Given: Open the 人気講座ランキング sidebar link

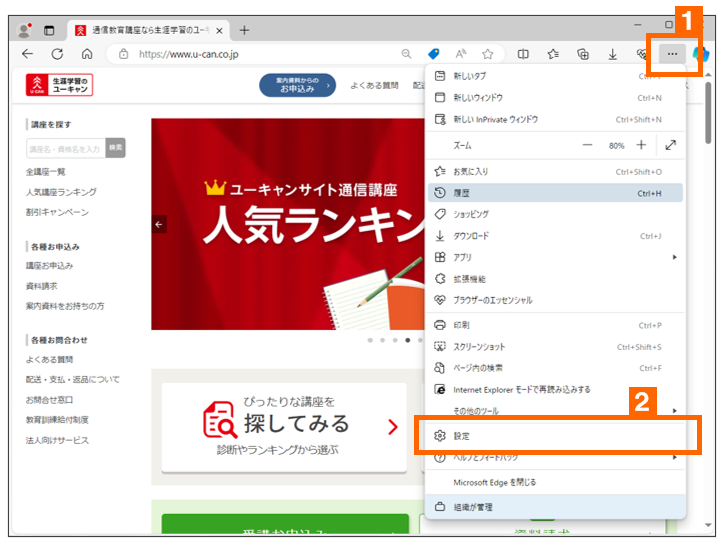Looking at the screenshot, I should [x=61, y=192].
